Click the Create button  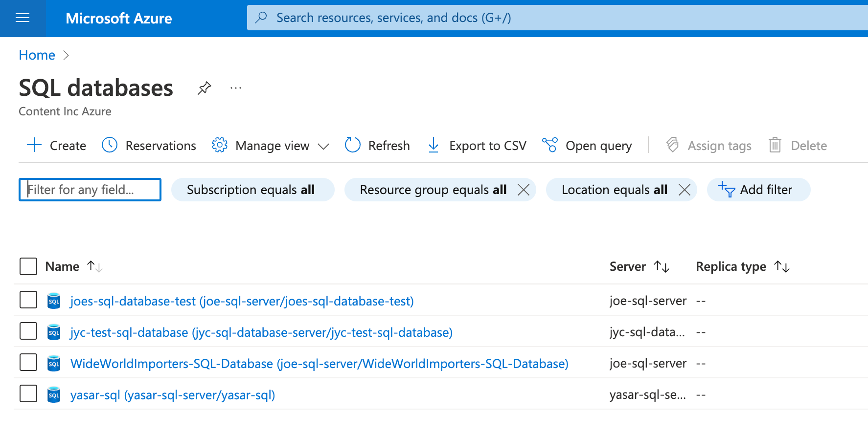point(56,145)
